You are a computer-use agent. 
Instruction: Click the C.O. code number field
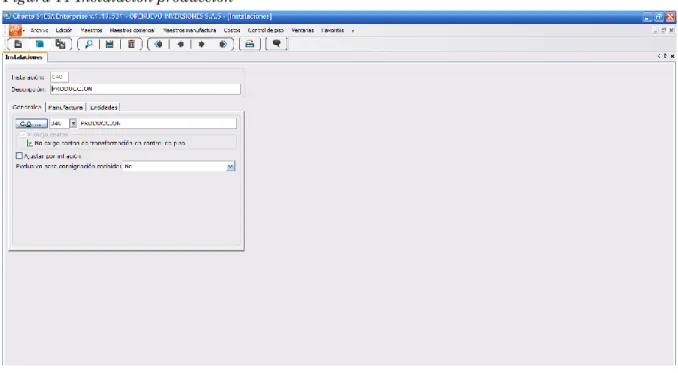click(60, 123)
